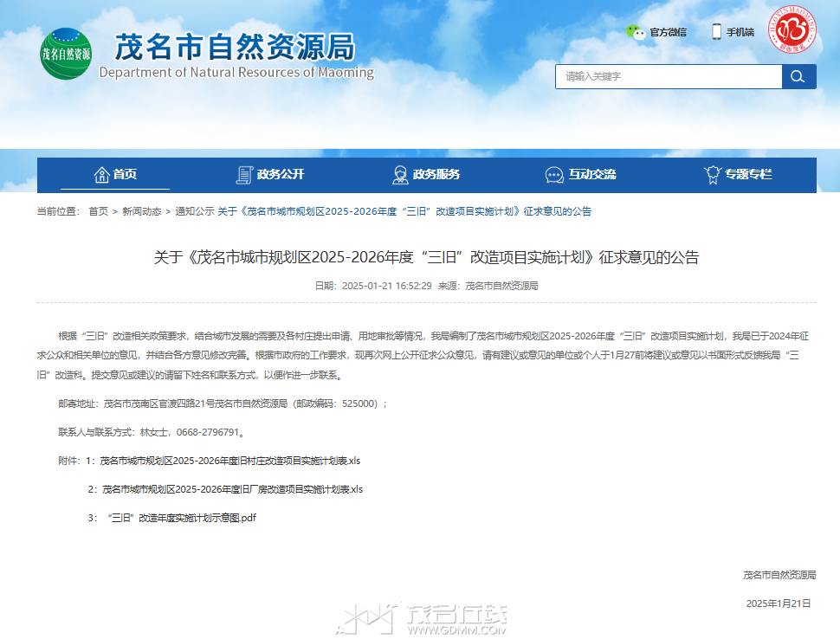Open the 互动交流 navigation menu
840x639 pixels.
[592, 175]
